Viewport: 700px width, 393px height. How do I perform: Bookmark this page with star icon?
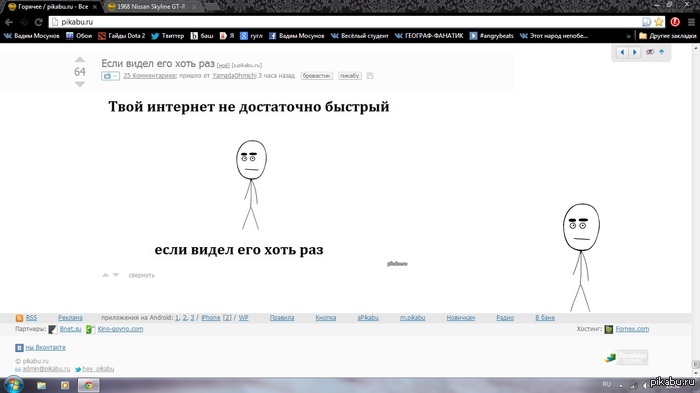(x=658, y=22)
